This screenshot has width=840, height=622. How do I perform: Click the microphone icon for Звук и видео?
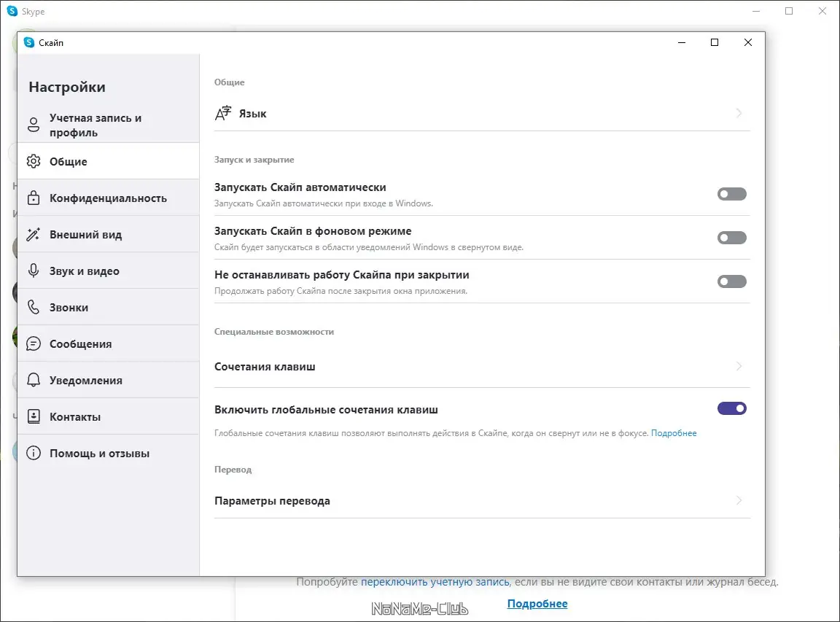coord(34,271)
